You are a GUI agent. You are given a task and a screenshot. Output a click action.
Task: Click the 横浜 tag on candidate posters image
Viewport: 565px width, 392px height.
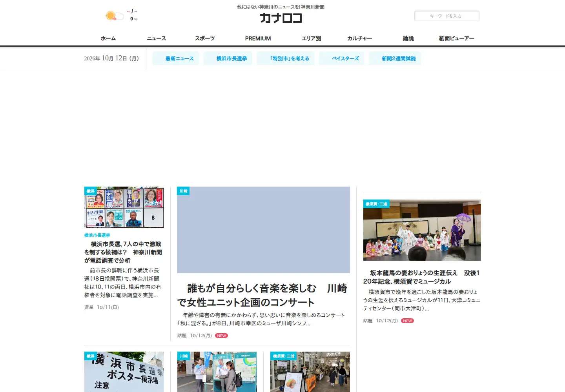pyautogui.click(x=91, y=191)
